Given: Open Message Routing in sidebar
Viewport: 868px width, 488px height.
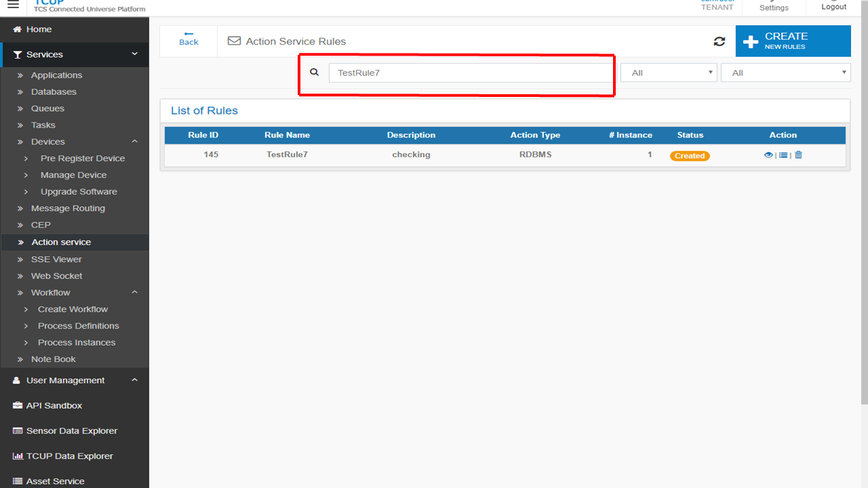Looking at the screenshot, I should click(x=68, y=208).
